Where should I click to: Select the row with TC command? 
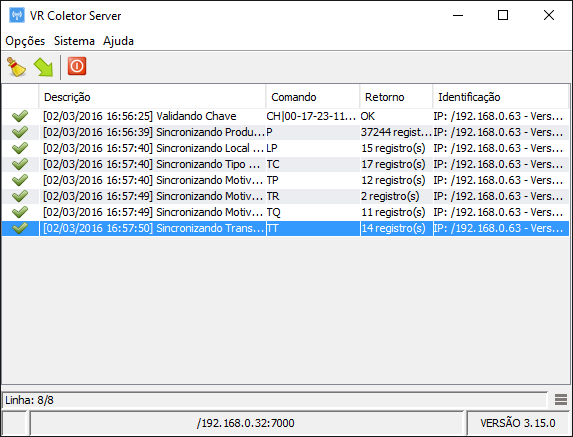pyautogui.click(x=285, y=164)
